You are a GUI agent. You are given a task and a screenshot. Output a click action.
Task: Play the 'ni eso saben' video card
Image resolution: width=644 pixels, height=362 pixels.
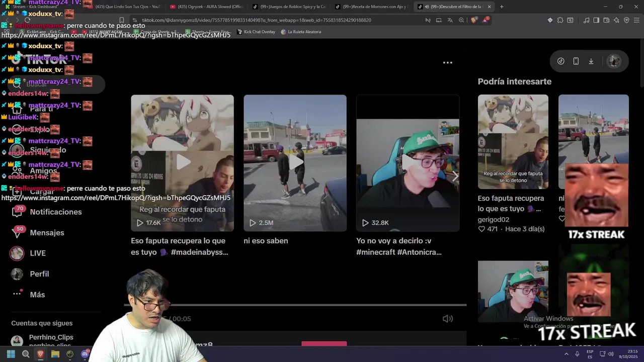295,163
